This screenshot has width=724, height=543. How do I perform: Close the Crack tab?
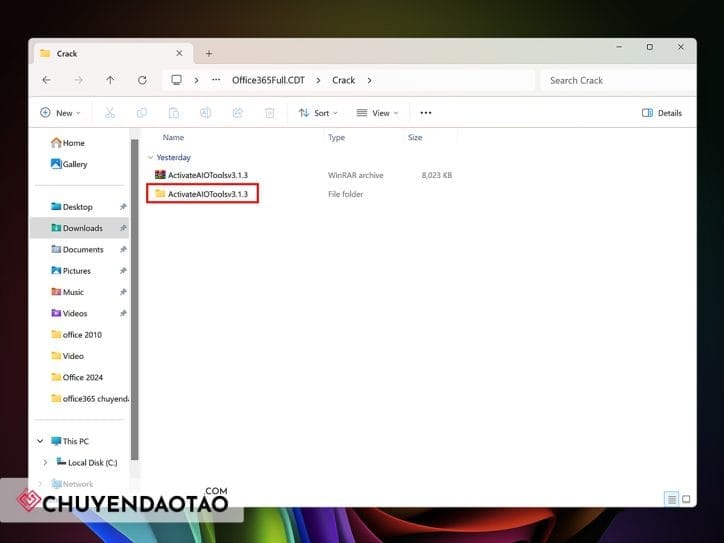[179, 53]
